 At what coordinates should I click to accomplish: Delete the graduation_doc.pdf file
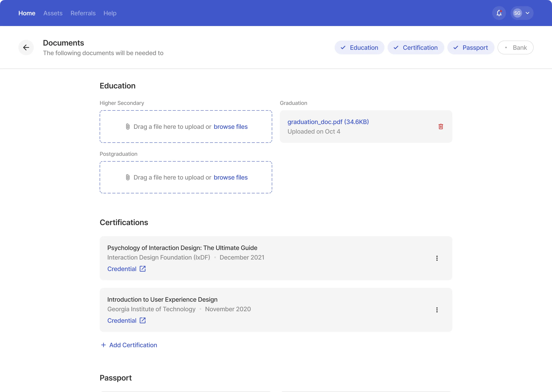pos(441,127)
